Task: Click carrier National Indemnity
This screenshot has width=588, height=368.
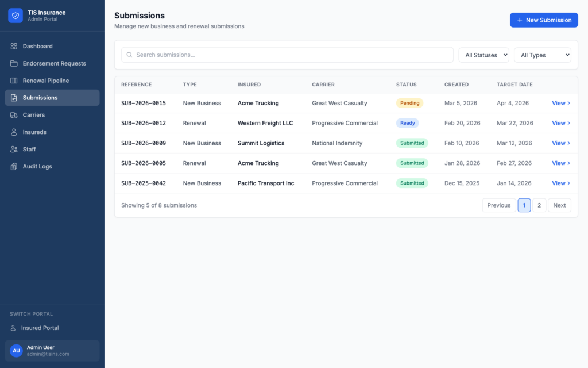Action: [x=337, y=143]
